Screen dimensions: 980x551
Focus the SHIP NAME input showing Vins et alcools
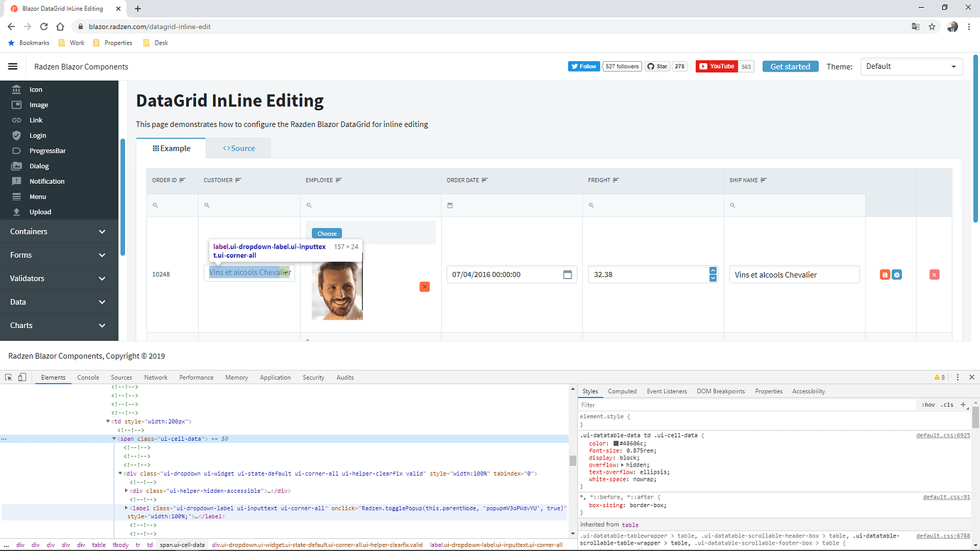pyautogui.click(x=794, y=273)
